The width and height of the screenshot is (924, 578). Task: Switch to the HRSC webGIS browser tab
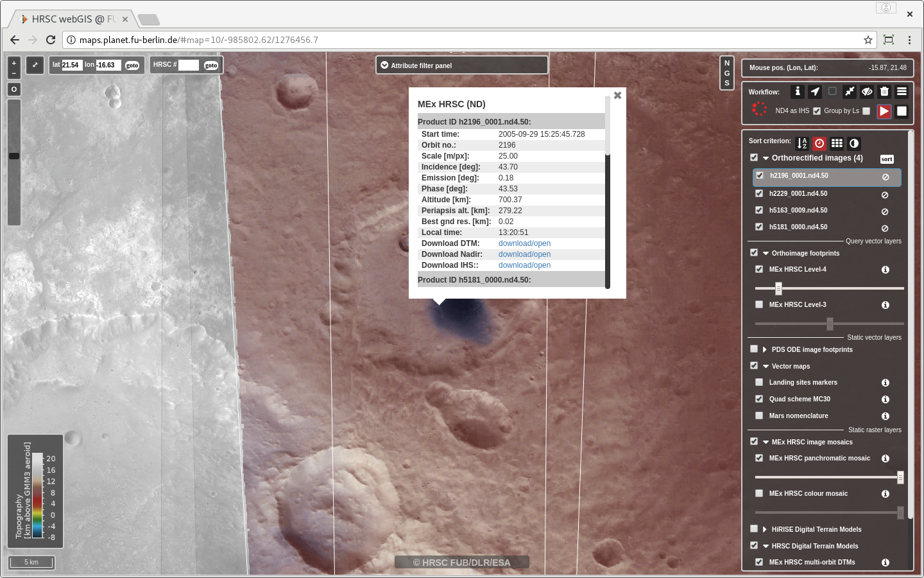point(73,19)
